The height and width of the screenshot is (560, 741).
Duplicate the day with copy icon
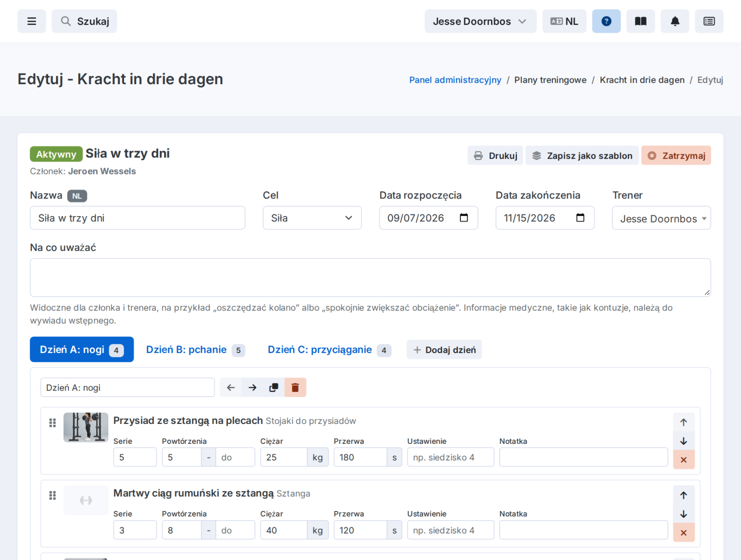point(274,387)
